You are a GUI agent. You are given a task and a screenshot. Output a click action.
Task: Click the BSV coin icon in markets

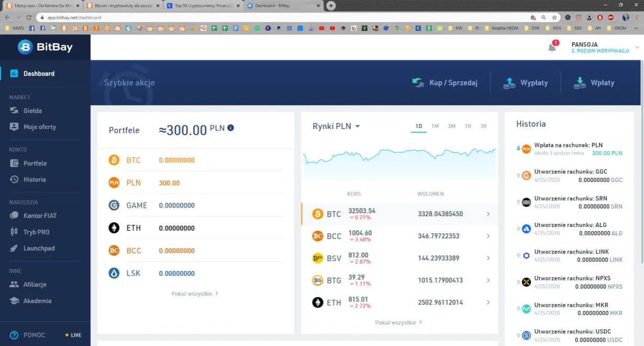pos(317,258)
